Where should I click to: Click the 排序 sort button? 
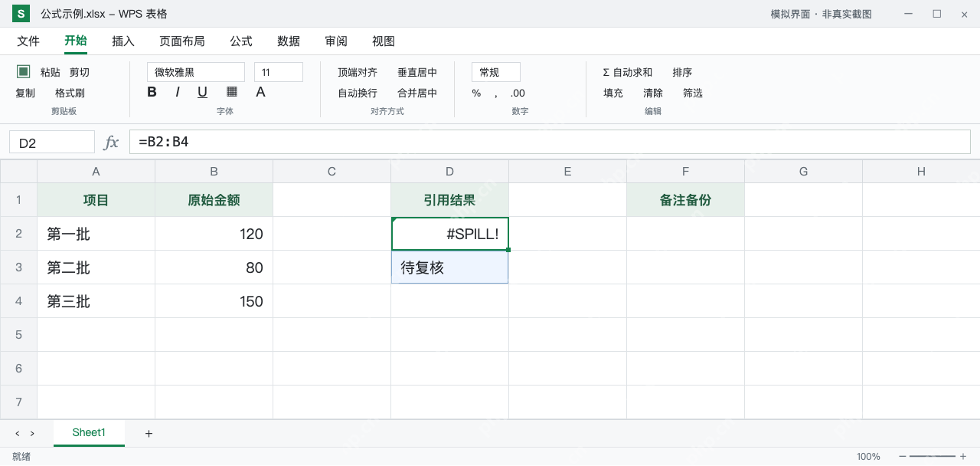(682, 72)
